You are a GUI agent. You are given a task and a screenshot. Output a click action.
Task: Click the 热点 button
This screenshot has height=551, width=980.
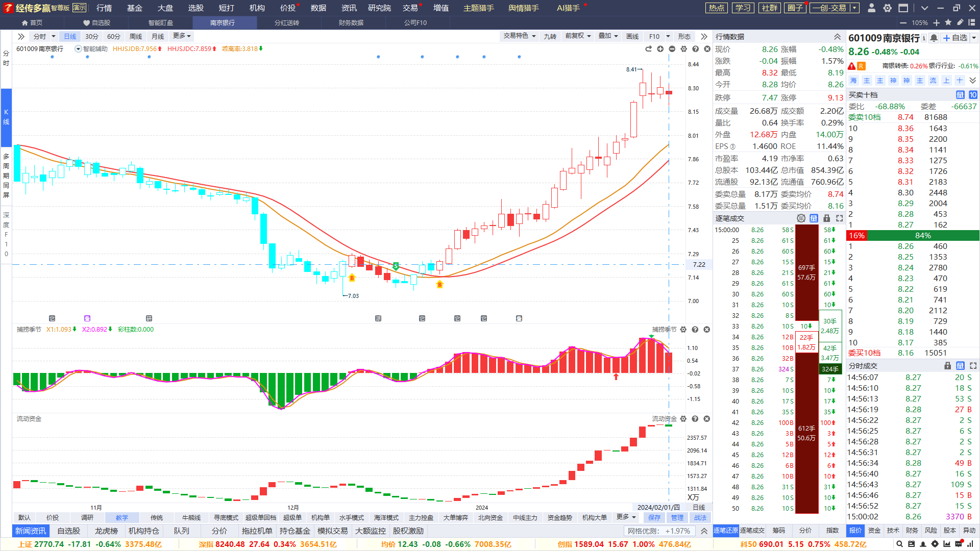pyautogui.click(x=717, y=8)
